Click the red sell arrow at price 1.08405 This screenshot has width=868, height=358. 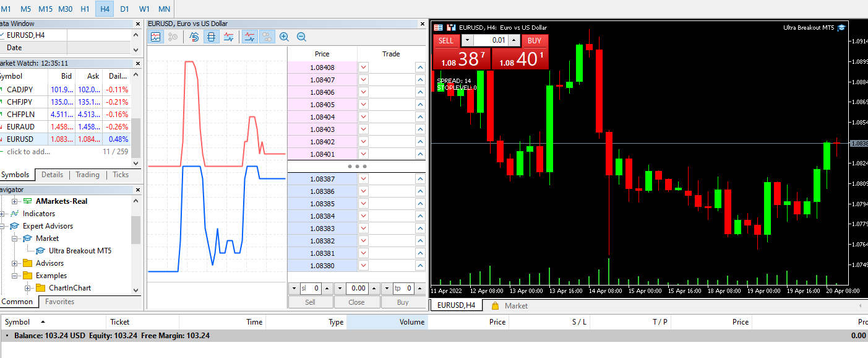click(x=363, y=104)
